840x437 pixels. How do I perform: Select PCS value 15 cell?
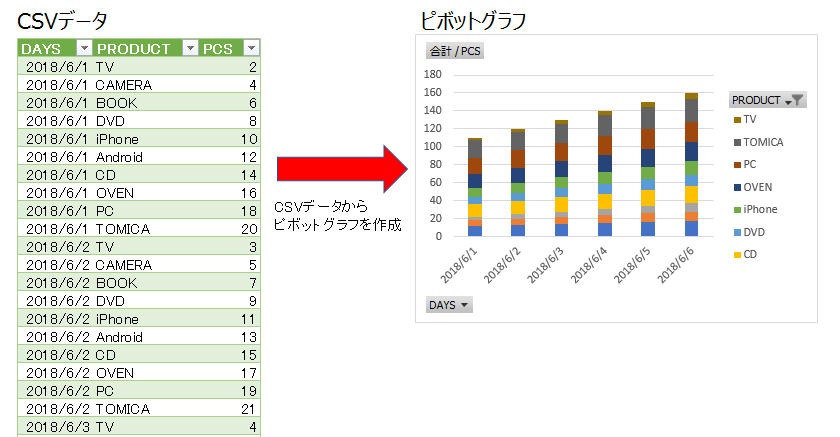click(230, 355)
